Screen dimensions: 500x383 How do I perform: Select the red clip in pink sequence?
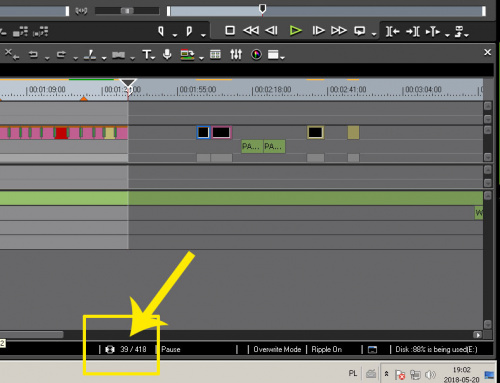tap(61, 133)
